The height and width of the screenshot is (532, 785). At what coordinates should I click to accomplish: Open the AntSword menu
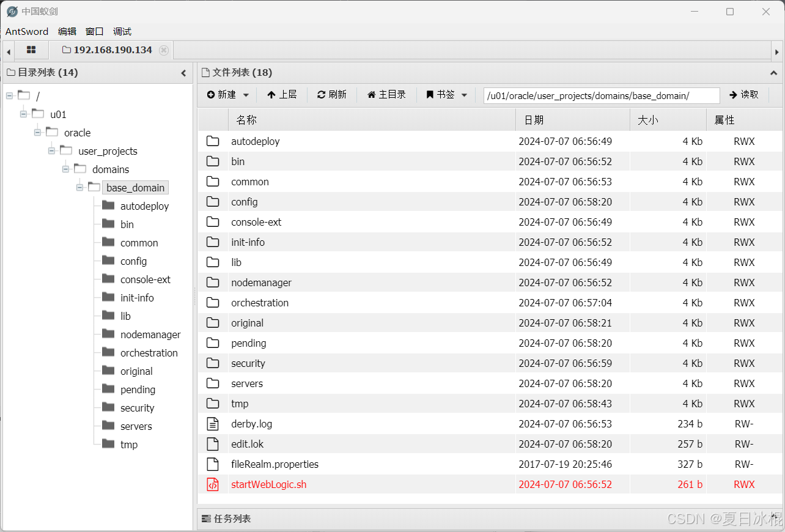[27, 31]
